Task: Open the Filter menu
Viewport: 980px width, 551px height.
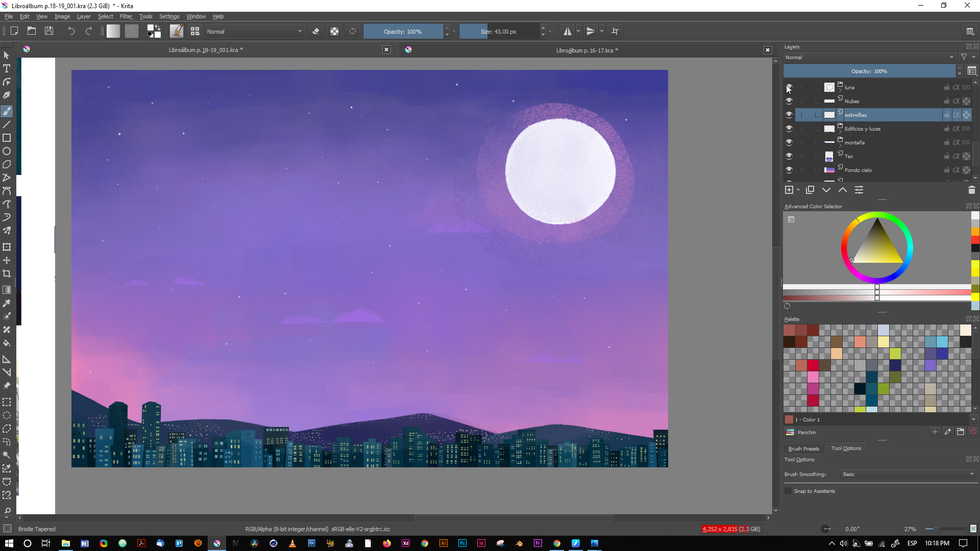Action: (x=126, y=16)
